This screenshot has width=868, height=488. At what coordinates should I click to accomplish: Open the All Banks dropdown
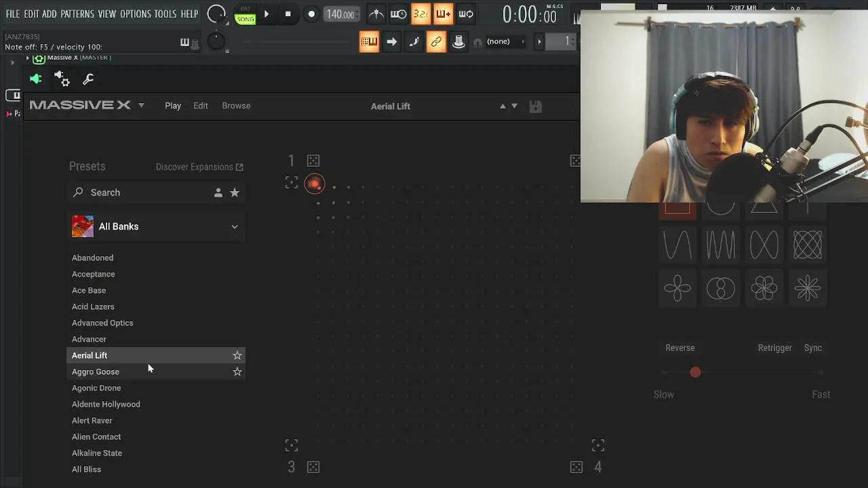pyautogui.click(x=156, y=226)
